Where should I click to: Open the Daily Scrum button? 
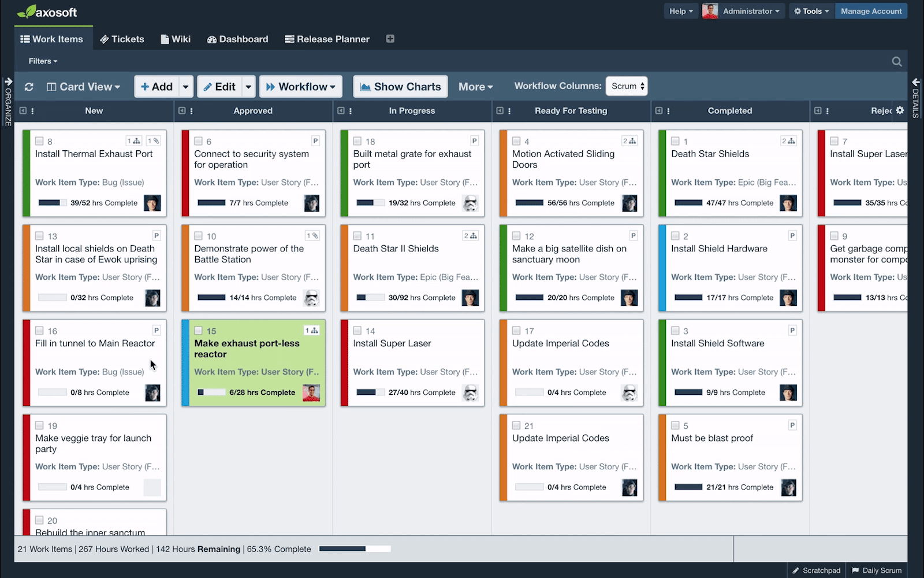click(877, 570)
